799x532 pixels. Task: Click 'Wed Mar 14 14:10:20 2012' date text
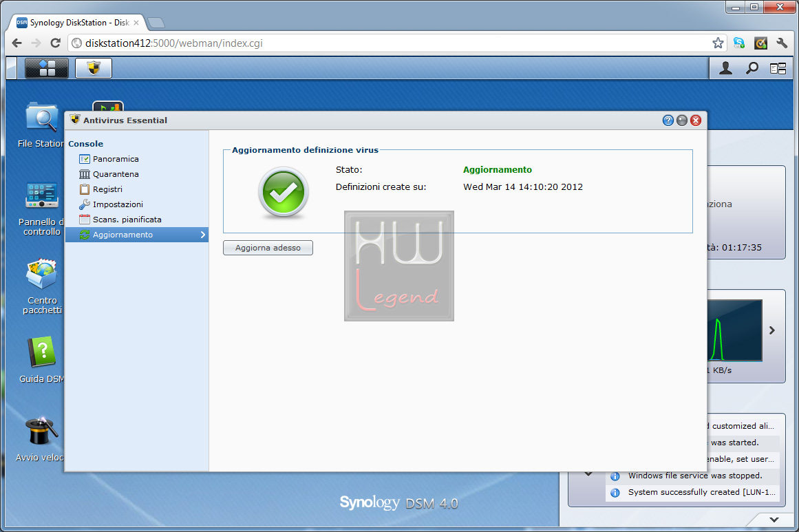[x=523, y=187]
